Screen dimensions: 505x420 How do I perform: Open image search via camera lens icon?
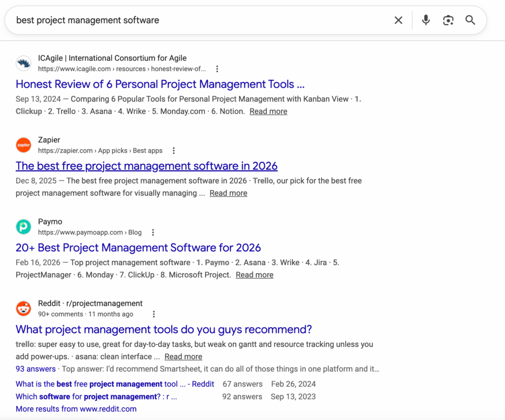click(448, 20)
